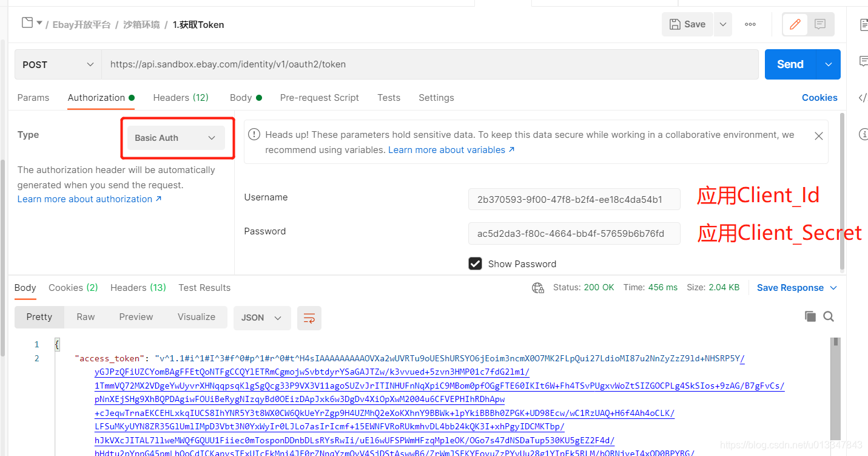Click the request panel vertical scrollbar
Screen dimensions: 868x456
[x=842, y=191]
